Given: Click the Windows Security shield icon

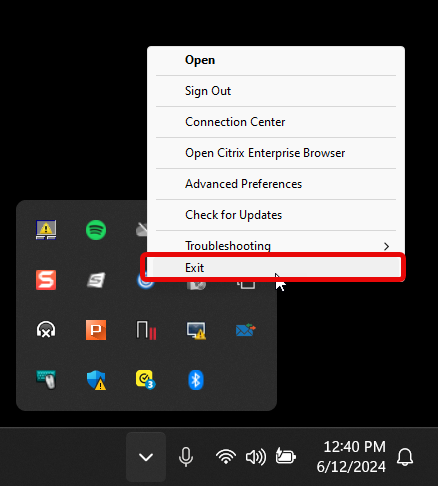Looking at the screenshot, I should [96, 380].
